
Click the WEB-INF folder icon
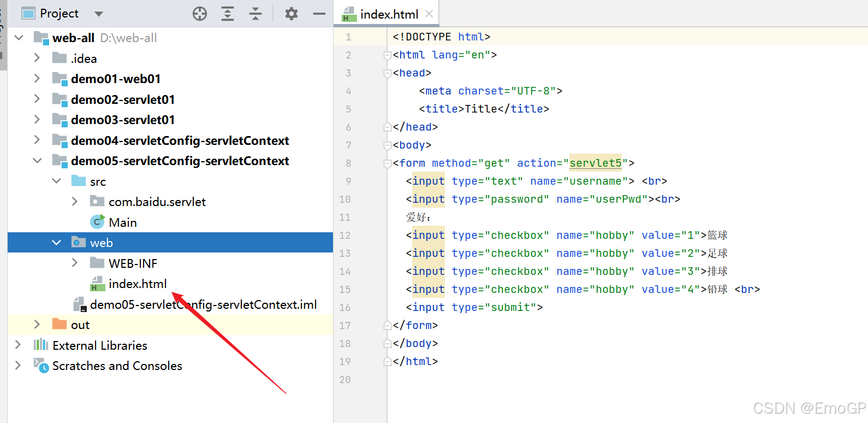[x=97, y=263]
